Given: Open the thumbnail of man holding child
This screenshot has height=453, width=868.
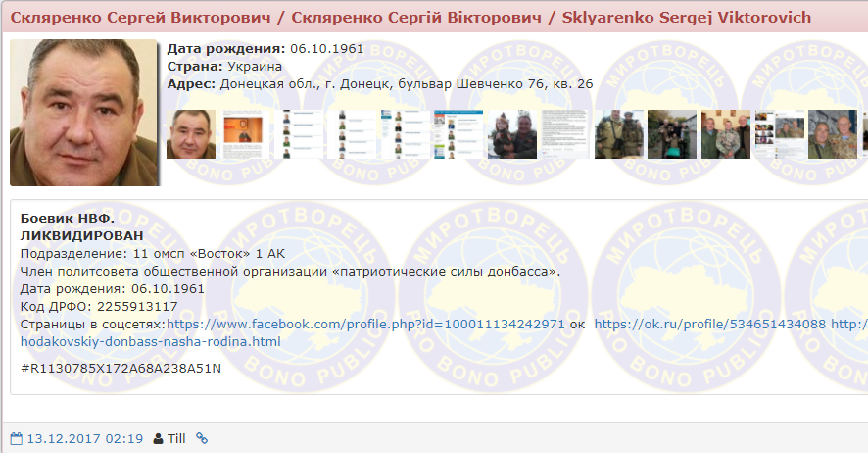Looking at the screenshot, I should click(513, 134).
